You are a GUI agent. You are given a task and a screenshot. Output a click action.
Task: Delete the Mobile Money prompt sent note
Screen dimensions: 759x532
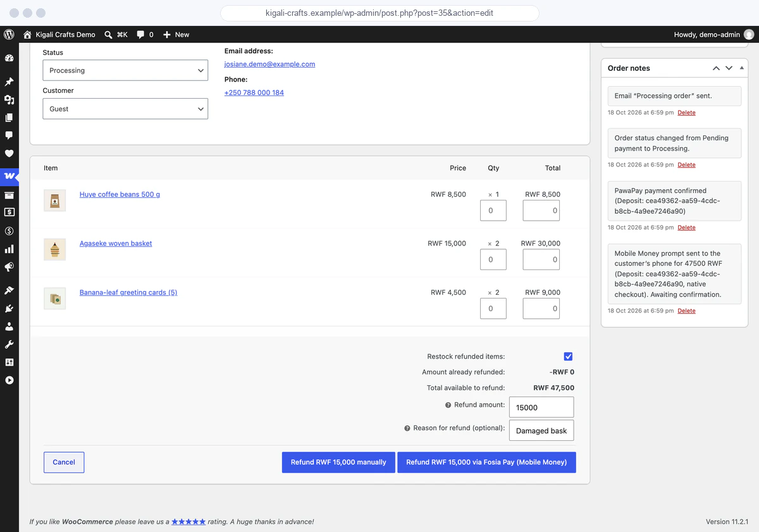[686, 311]
